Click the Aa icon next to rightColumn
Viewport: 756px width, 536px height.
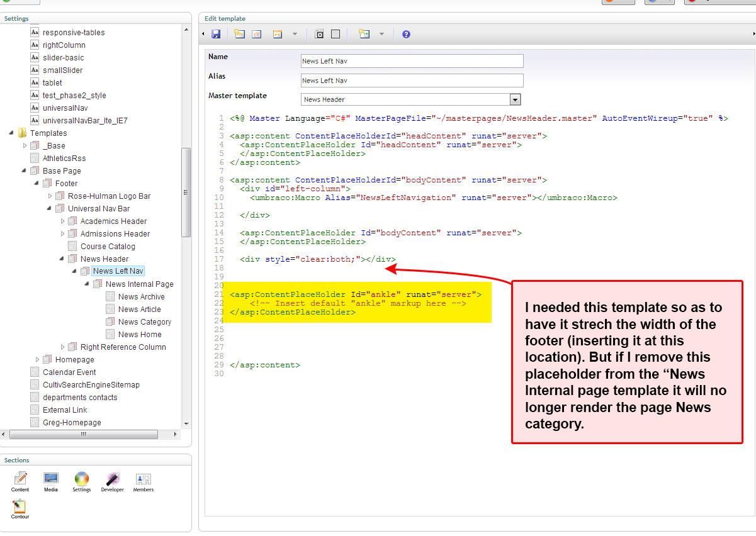tap(35, 45)
